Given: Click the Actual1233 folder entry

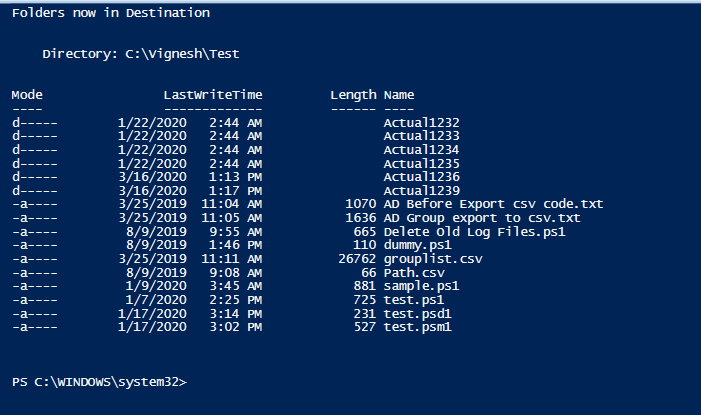Looking at the screenshot, I should [x=422, y=136].
